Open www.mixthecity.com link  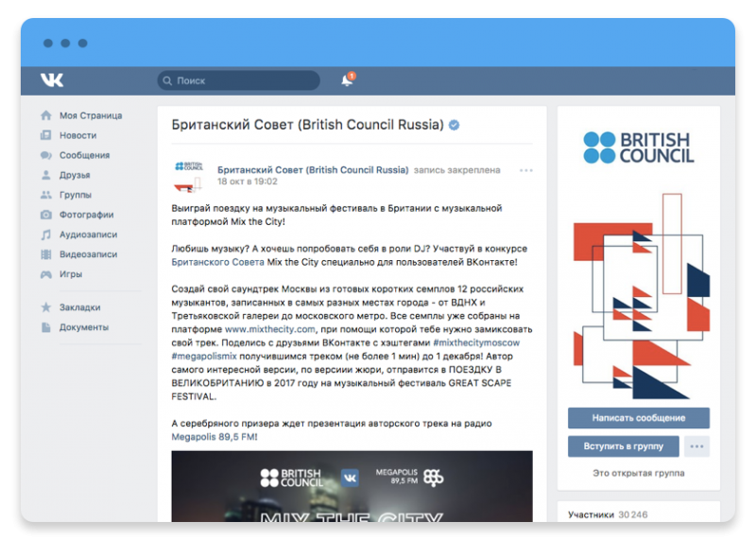point(270,329)
